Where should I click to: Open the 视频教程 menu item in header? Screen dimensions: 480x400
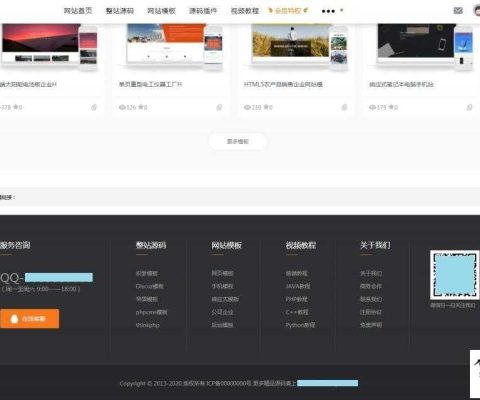[x=245, y=11]
